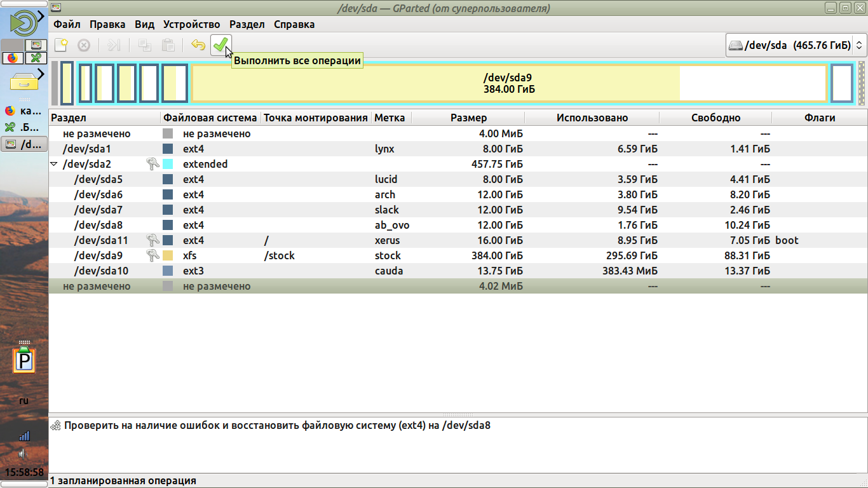The width and height of the screenshot is (868, 488).
Task: Open the Устройство menu
Action: (191, 25)
